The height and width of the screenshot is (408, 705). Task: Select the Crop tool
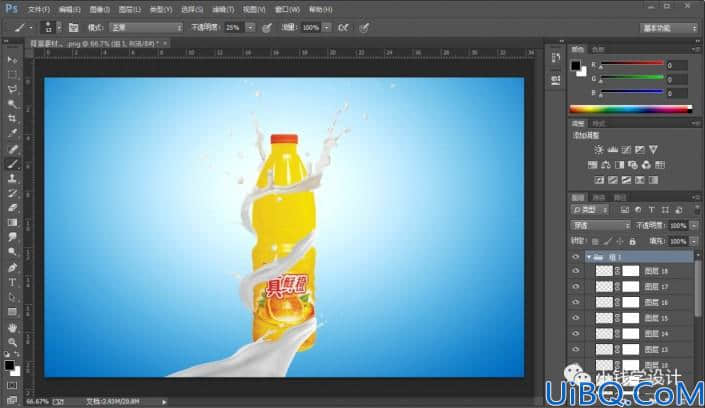[12, 119]
